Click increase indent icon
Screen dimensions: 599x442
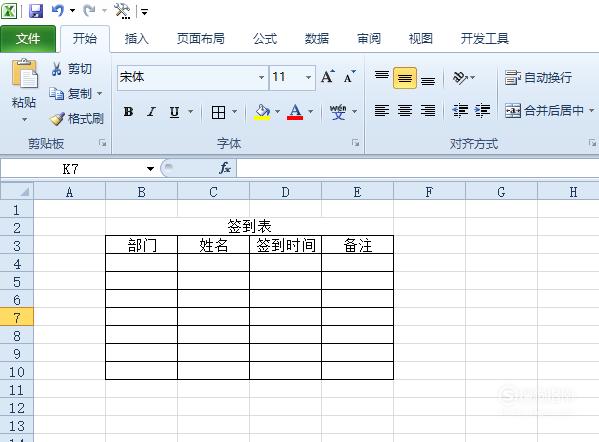(482, 111)
